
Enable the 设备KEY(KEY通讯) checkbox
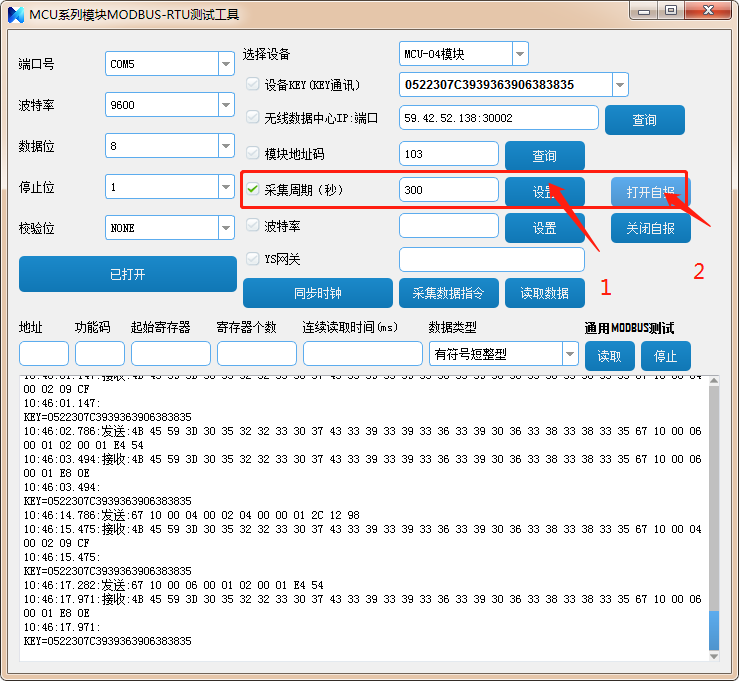pos(253,85)
